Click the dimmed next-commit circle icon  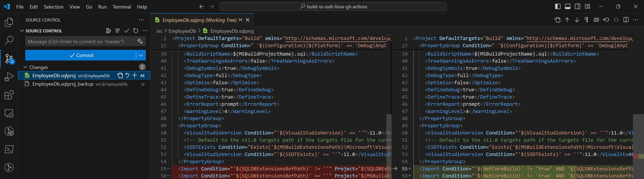coord(616,20)
